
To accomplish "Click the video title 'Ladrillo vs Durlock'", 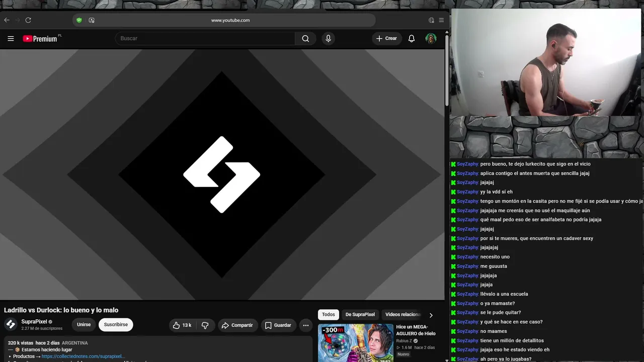I will click(61, 310).
